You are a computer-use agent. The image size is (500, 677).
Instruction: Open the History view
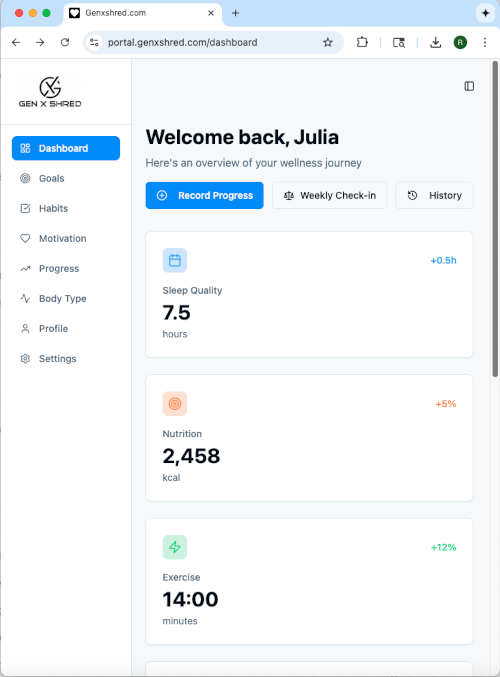tap(434, 196)
